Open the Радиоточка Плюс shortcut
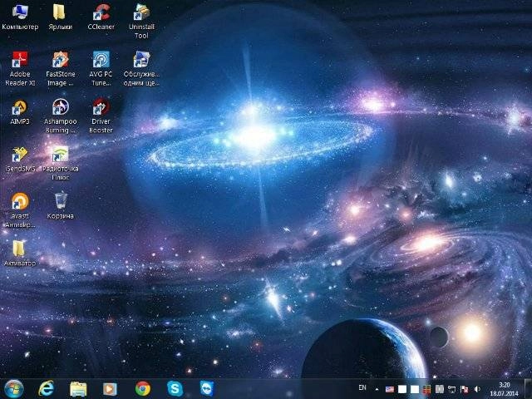This screenshot has height=399, width=532. click(60, 163)
